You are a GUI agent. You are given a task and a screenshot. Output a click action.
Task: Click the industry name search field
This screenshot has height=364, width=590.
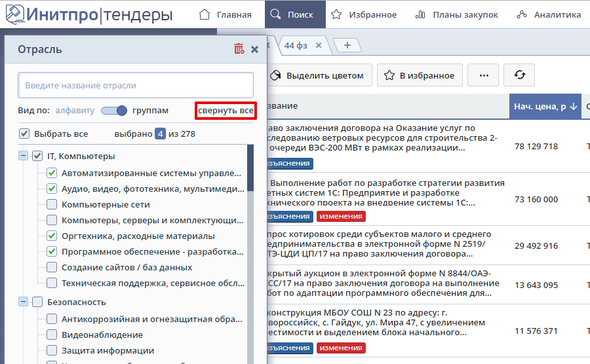(x=136, y=85)
